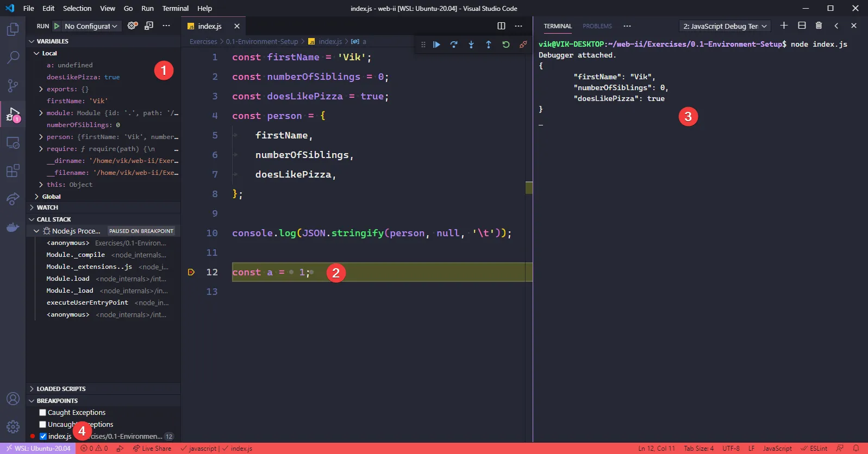Open the Run menu
The height and width of the screenshot is (454, 868).
[147, 8]
